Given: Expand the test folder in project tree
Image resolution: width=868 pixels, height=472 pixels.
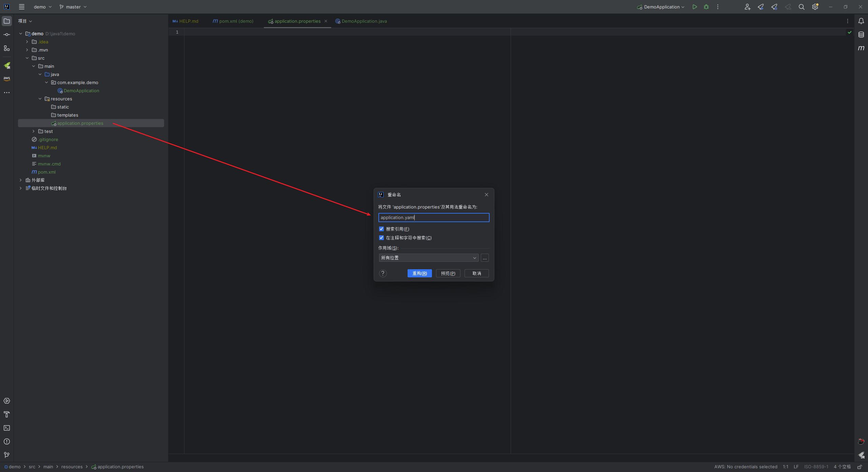Looking at the screenshot, I should (34, 131).
